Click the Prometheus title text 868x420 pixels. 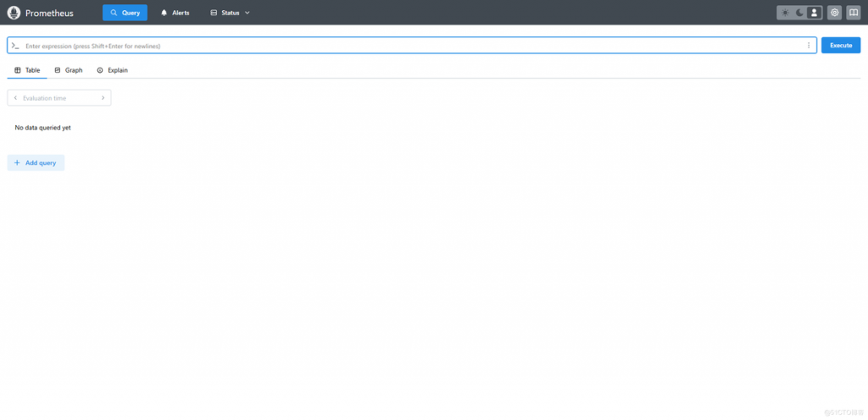pyautogui.click(x=49, y=13)
